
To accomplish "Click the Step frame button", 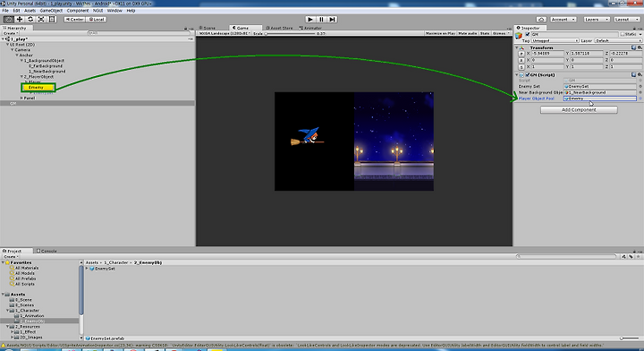I will pos(333,20).
